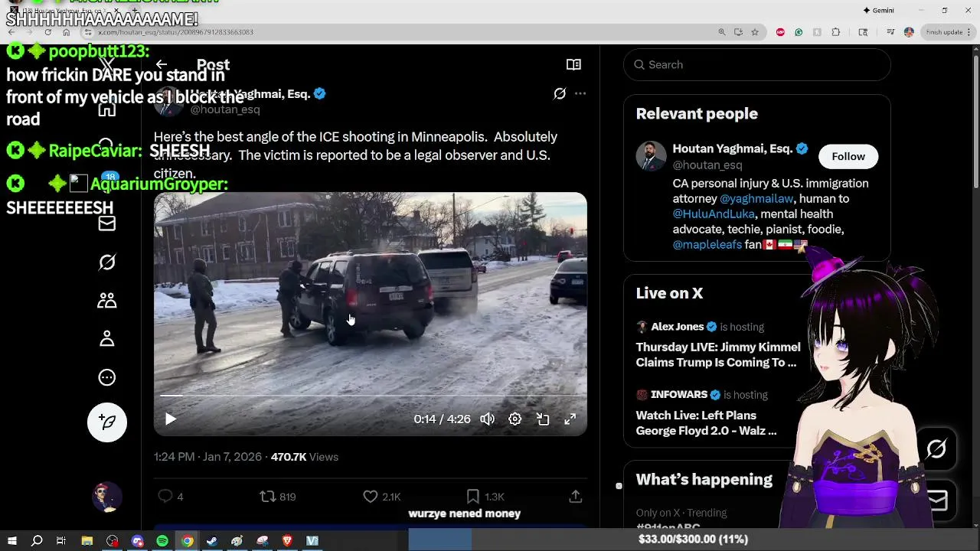Compose a new post with feather button
Image resolution: width=980 pixels, height=551 pixels.
coord(107,422)
